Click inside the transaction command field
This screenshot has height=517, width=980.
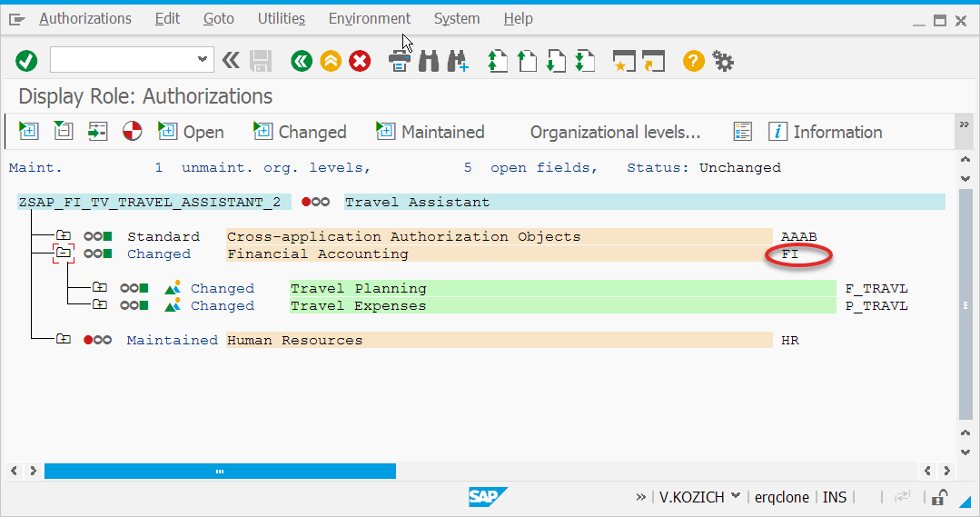(124, 59)
